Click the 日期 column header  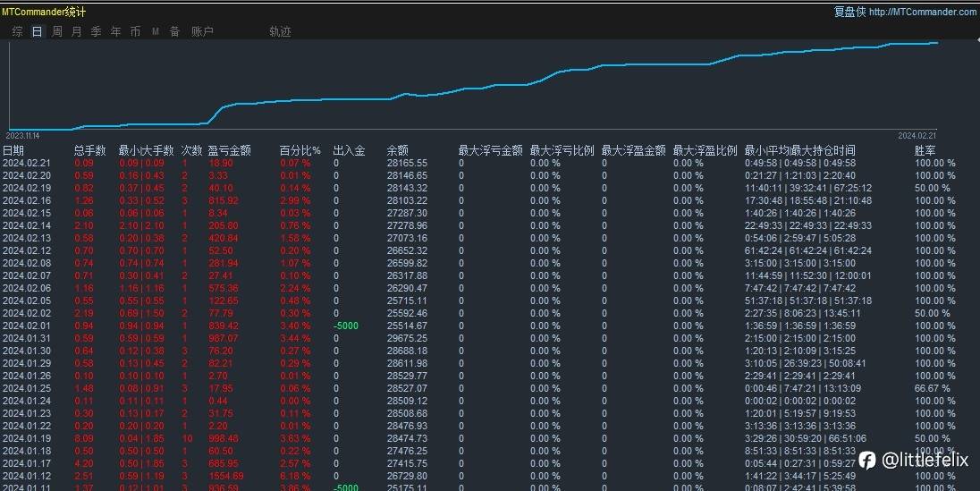(x=13, y=150)
